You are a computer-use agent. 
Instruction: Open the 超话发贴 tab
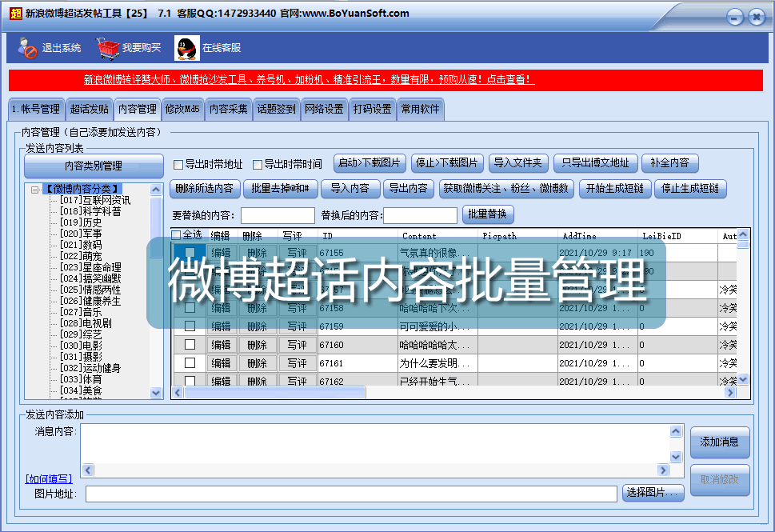click(90, 110)
